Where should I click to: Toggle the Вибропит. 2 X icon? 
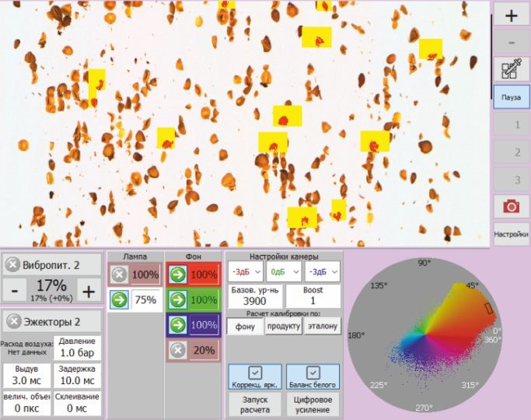coord(13,264)
